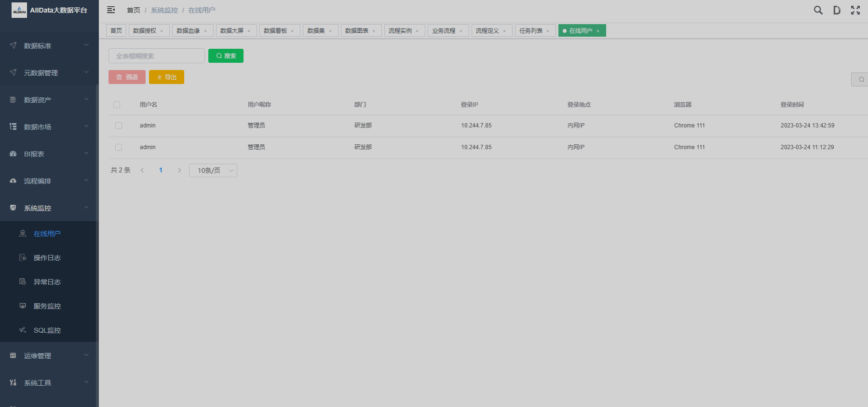Screen dimensions: 868x407
Task: Select the first admin row checkbox
Action: (119, 126)
